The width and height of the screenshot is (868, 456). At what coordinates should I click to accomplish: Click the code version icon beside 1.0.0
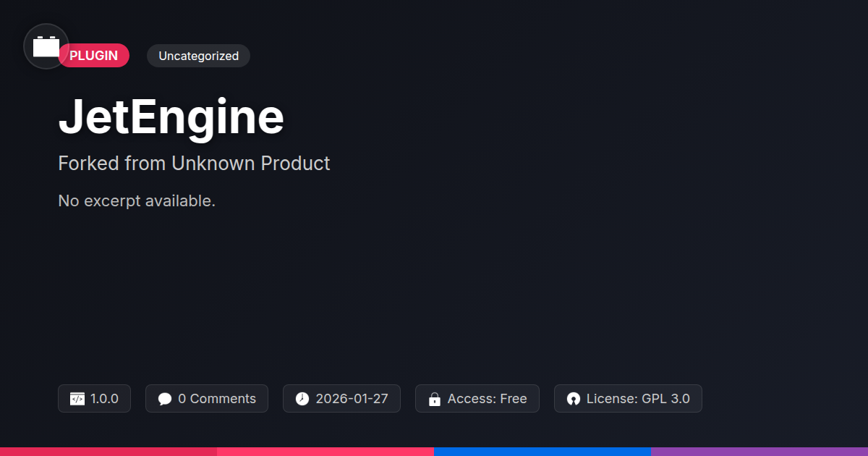(x=77, y=399)
